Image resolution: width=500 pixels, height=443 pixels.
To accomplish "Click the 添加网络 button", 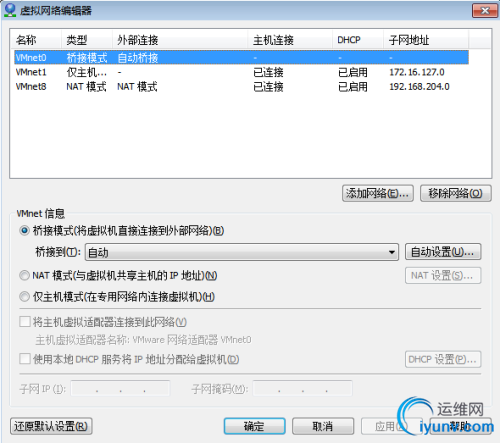I will click(378, 193).
